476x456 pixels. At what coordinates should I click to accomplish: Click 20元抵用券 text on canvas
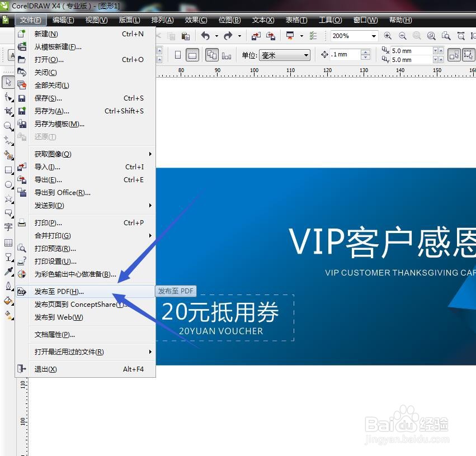[x=220, y=312]
